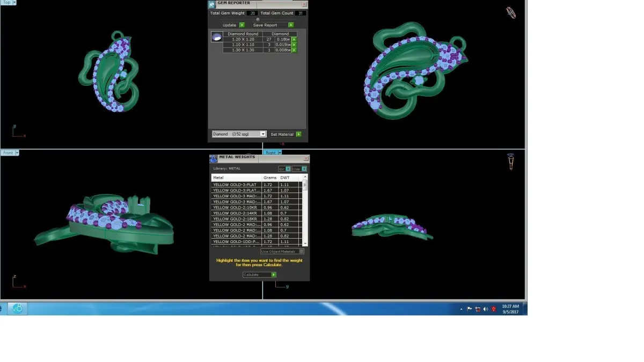Close the Metal Weights panel

coord(306,158)
